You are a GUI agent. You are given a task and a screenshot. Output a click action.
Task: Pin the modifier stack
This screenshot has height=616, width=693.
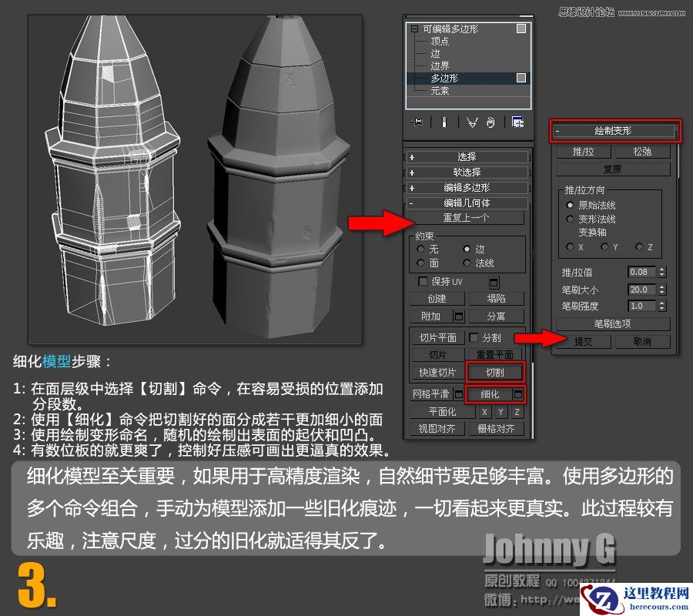pos(417,122)
